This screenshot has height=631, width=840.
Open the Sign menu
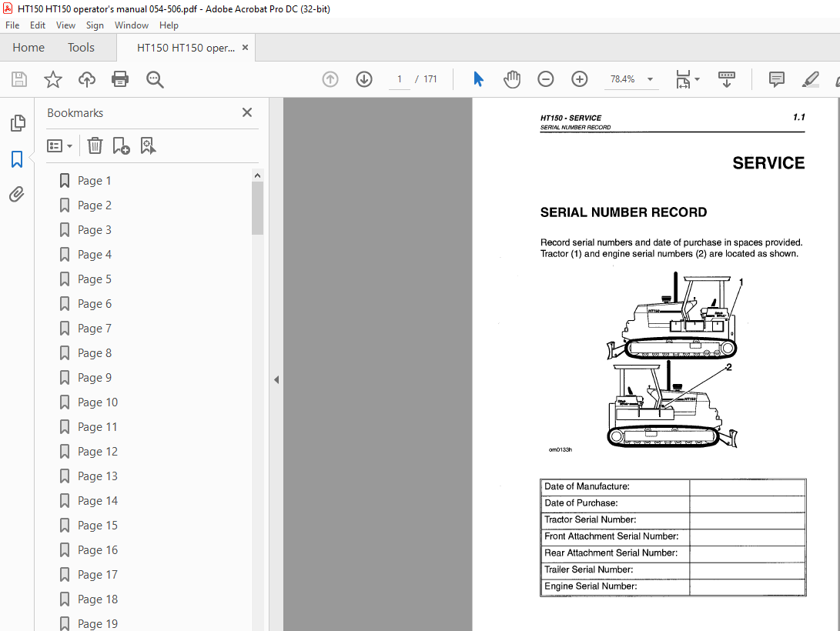click(95, 25)
